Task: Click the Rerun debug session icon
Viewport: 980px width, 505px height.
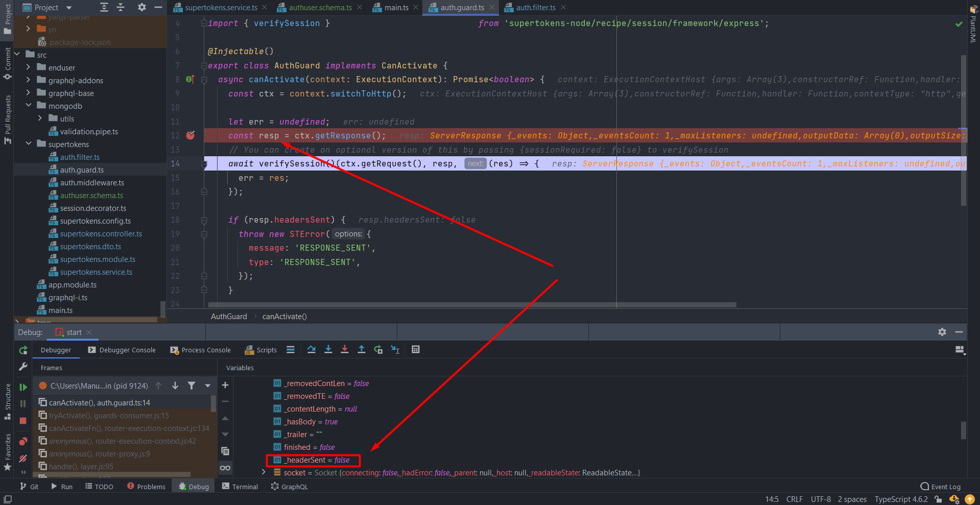Action: (x=23, y=350)
